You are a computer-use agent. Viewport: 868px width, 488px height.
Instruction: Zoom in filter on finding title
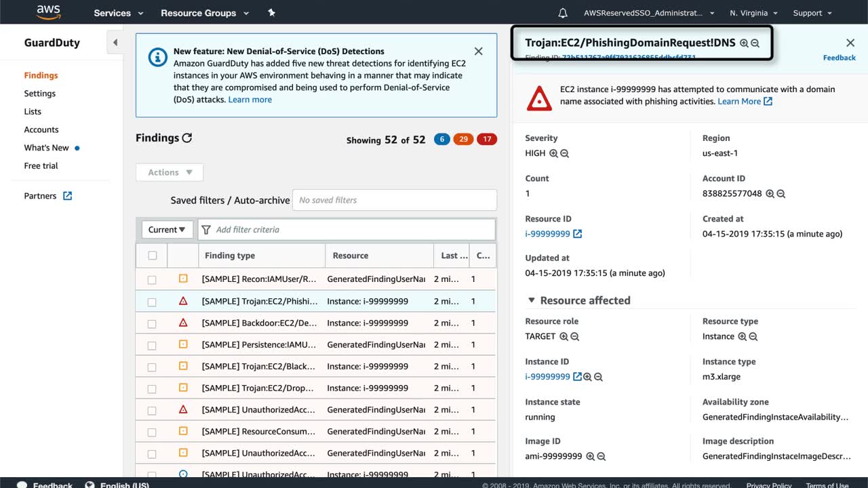pyautogui.click(x=744, y=43)
